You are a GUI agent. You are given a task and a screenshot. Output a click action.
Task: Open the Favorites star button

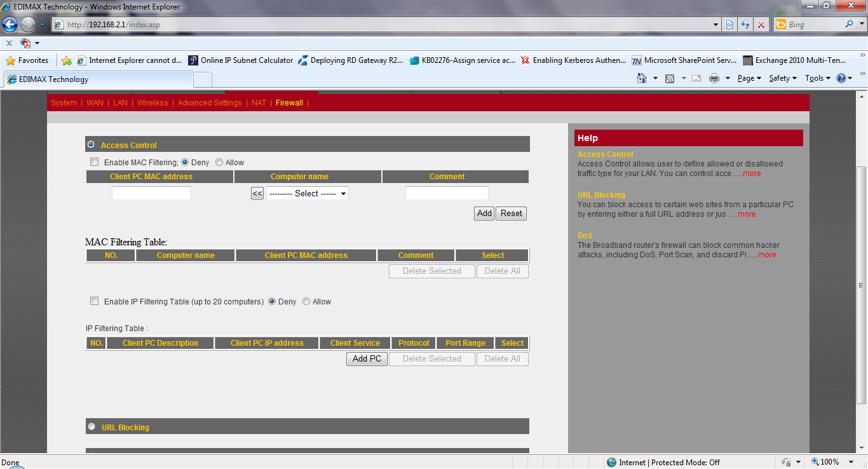(27, 60)
